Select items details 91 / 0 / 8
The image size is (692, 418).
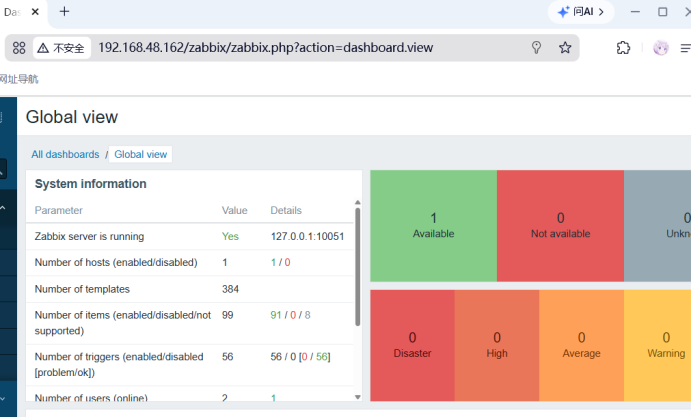290,315
